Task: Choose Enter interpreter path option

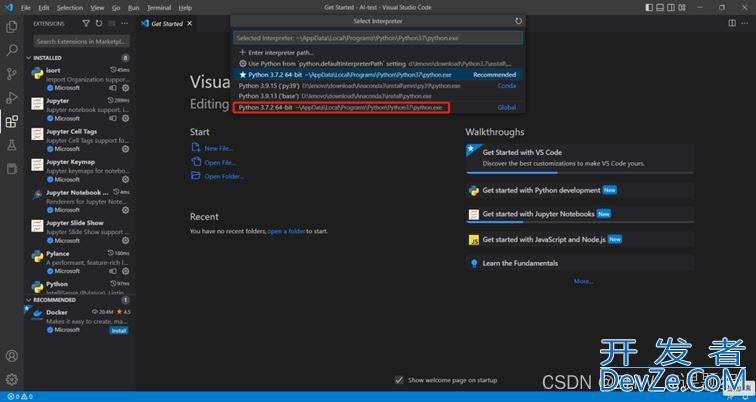Action: tap(378, 53)
